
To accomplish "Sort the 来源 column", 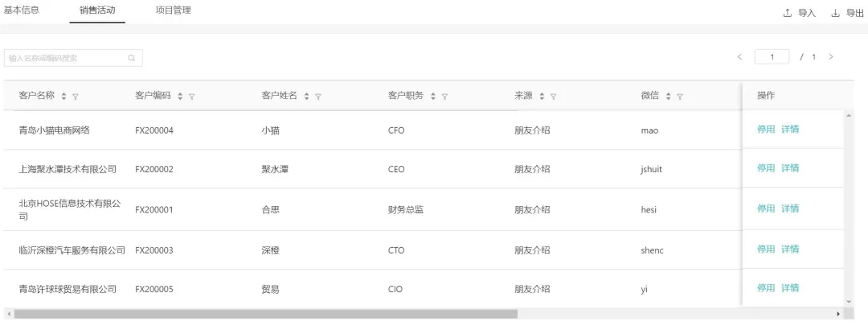I will pos(542,97).
